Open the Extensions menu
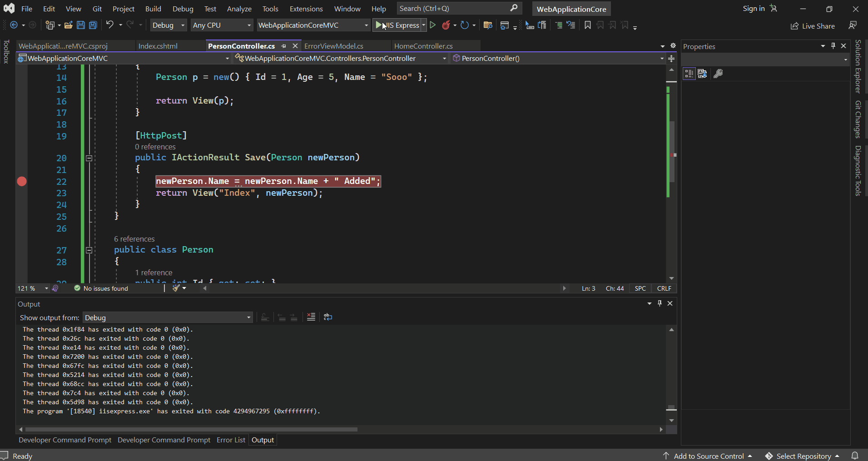 coord(306,8)
